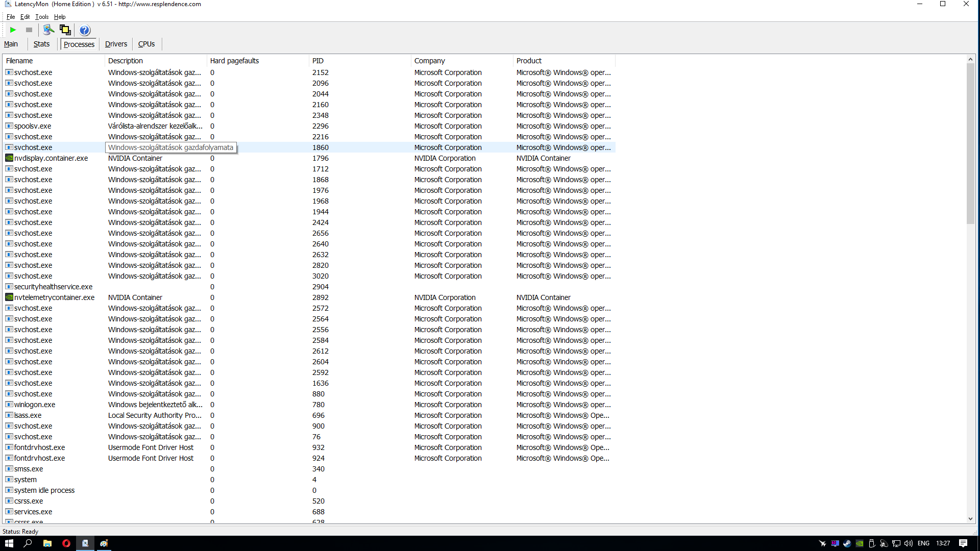Click PID 3020 cell
This screenshot has height=551, width=980.
point(321,276)
